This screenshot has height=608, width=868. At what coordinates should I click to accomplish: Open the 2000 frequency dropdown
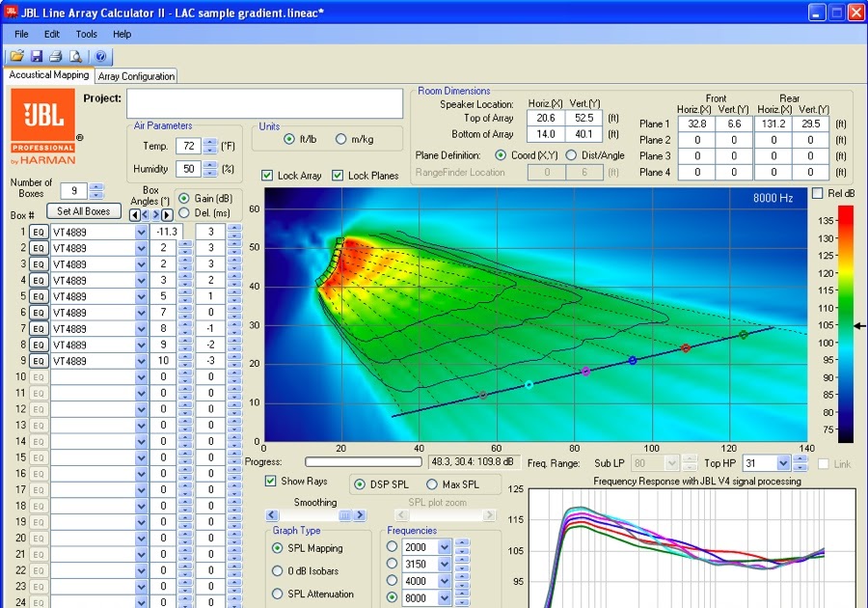click(445, 547)
